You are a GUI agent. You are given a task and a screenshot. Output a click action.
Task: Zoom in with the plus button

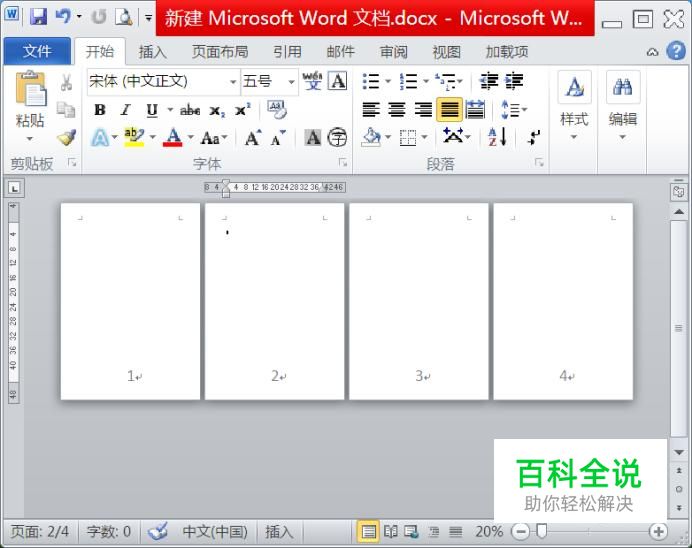coord(658,531)
